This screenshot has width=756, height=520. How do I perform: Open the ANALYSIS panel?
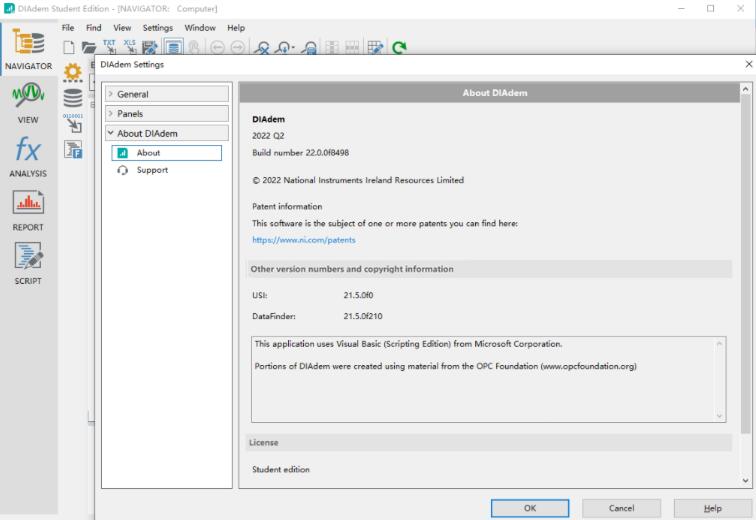(28, 157)
